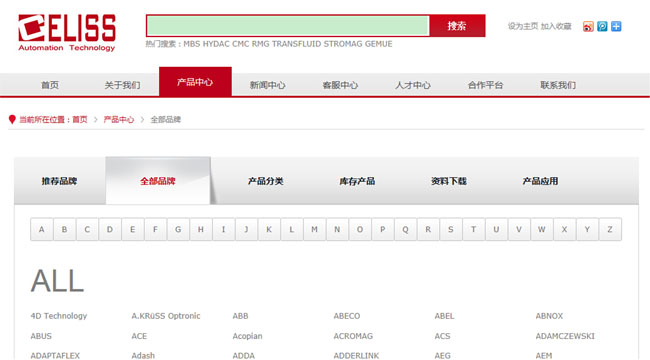The image size is (650, 360).
Task: Open the ACE brand link
Action: click(x=139, y=336)
